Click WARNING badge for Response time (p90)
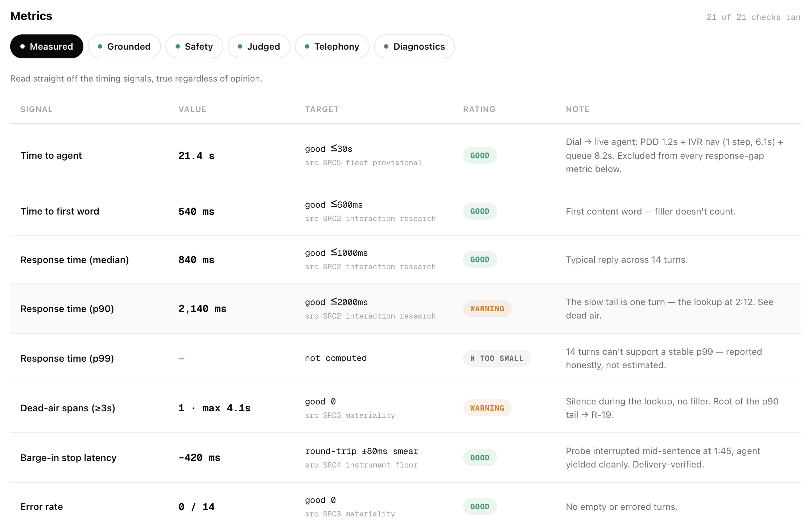808x532 pixels. [x=487, y=309]
